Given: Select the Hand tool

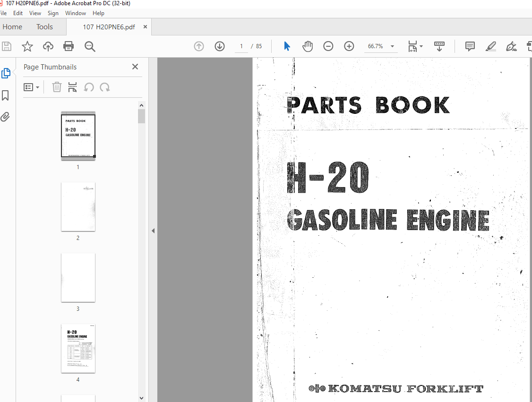Looking at the screenshot, I should click(x=308, y=46).
